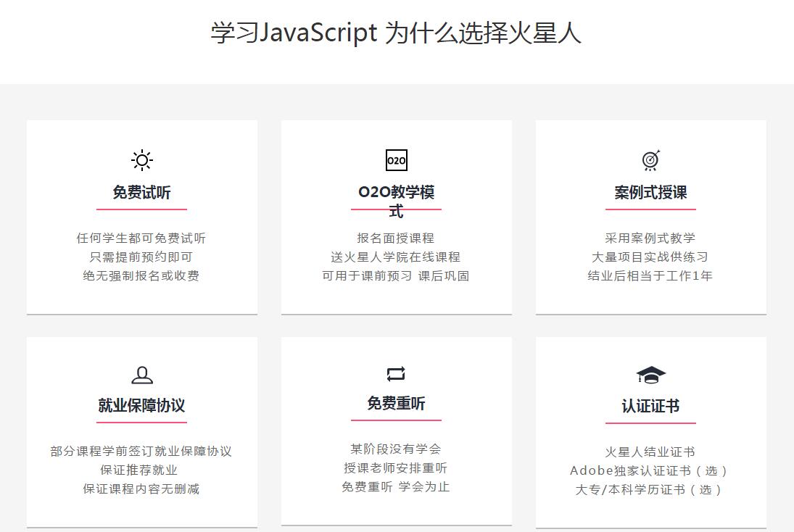This screenshot has height=532, width=794.
Task: Click the line 绝无强制报名或收费
Action: coord(141,275)
